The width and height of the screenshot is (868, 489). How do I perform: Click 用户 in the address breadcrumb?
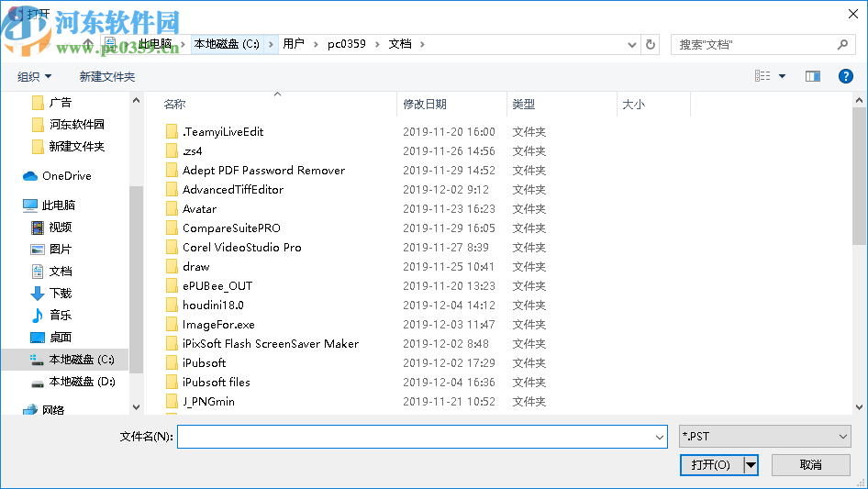click(294, 44)
